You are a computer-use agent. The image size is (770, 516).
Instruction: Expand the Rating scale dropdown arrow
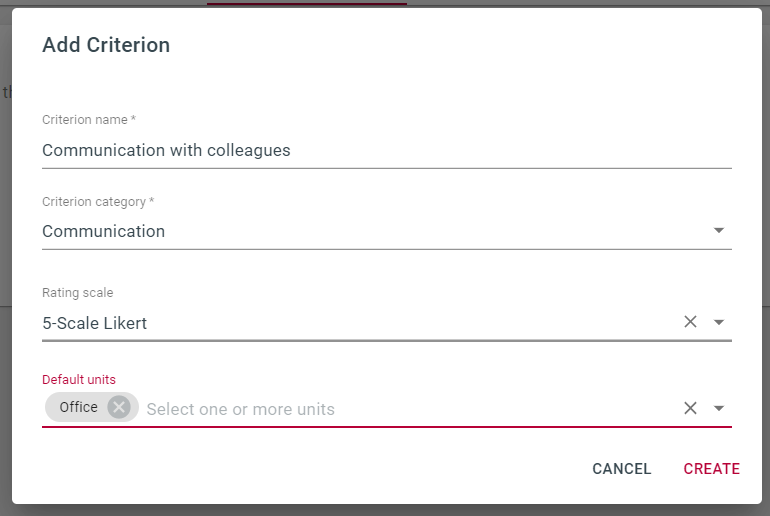pyautogui.click(x=718, y=323)
